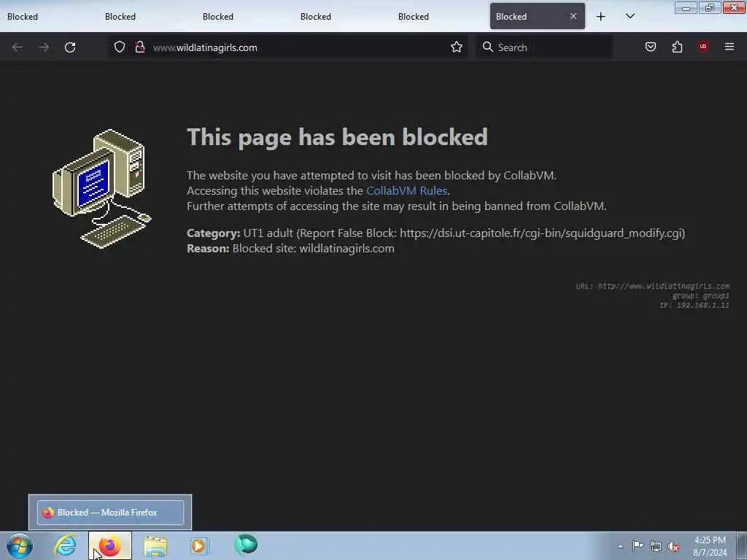747x560 pixels.
Task: Select the 'Blocked — Mozilla Firefox' window preview
Action: click(x=110, y=513)
